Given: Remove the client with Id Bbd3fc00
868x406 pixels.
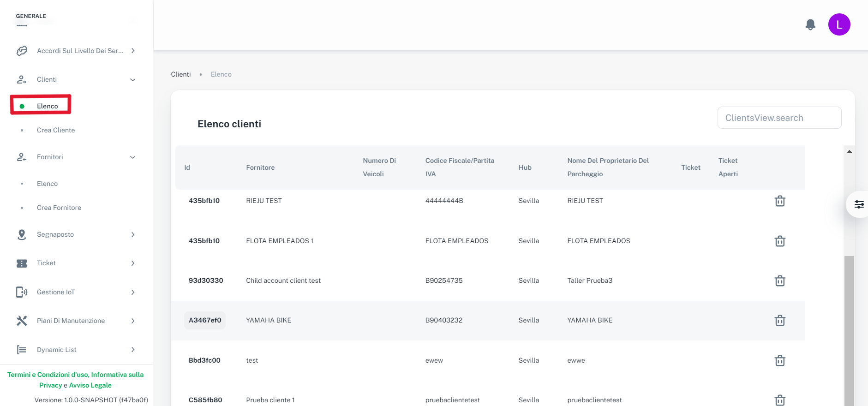Looking at the screenshot, I should 779,360.
